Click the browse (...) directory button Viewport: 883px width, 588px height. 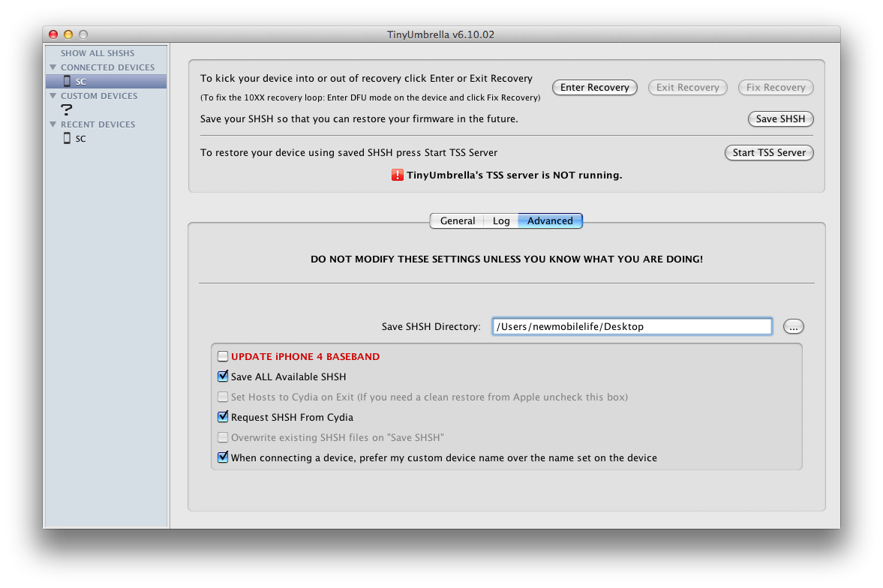pyautogui.click(x=793, y=326)
